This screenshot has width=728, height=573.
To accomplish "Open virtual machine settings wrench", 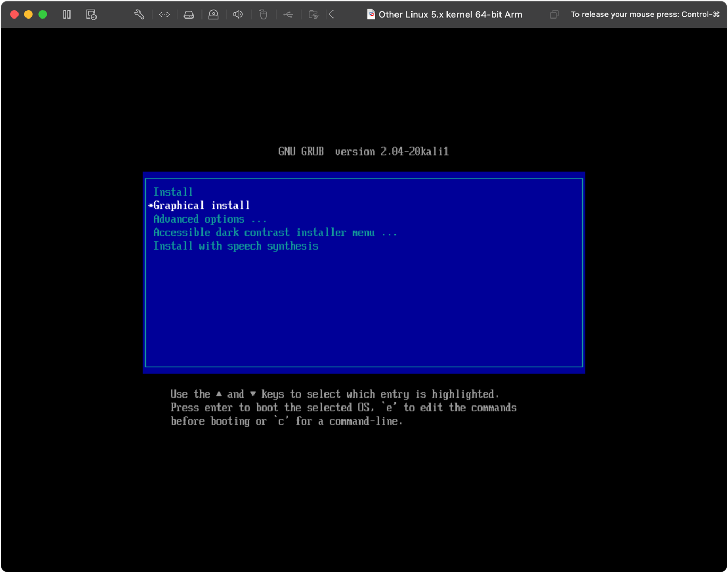I will tap(139, 14).
